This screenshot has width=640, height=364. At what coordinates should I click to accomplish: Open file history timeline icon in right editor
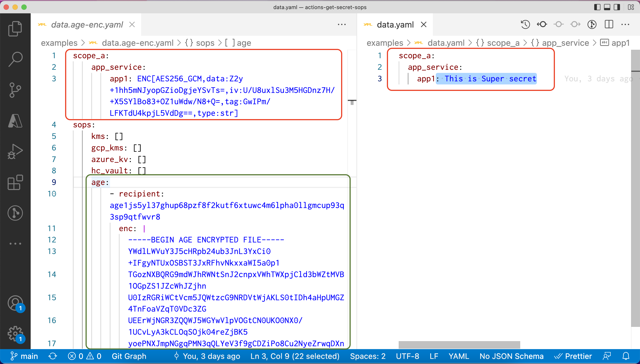(525, 24)
